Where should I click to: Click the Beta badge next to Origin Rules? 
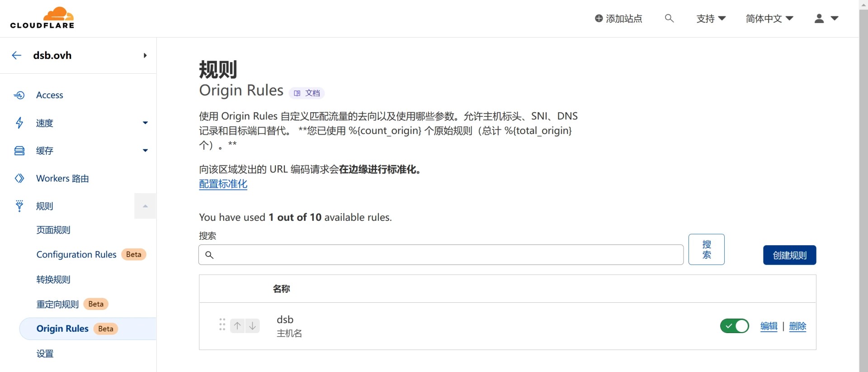106,329
